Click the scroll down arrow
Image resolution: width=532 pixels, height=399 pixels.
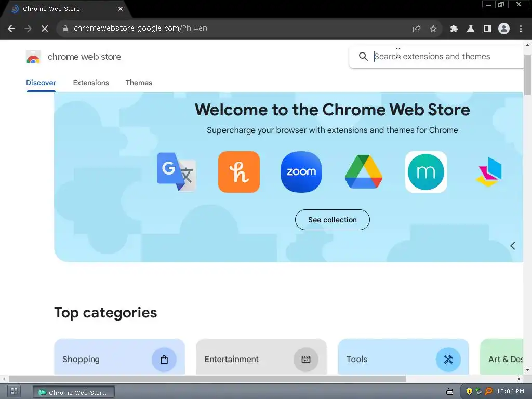[x=527, y=370]
